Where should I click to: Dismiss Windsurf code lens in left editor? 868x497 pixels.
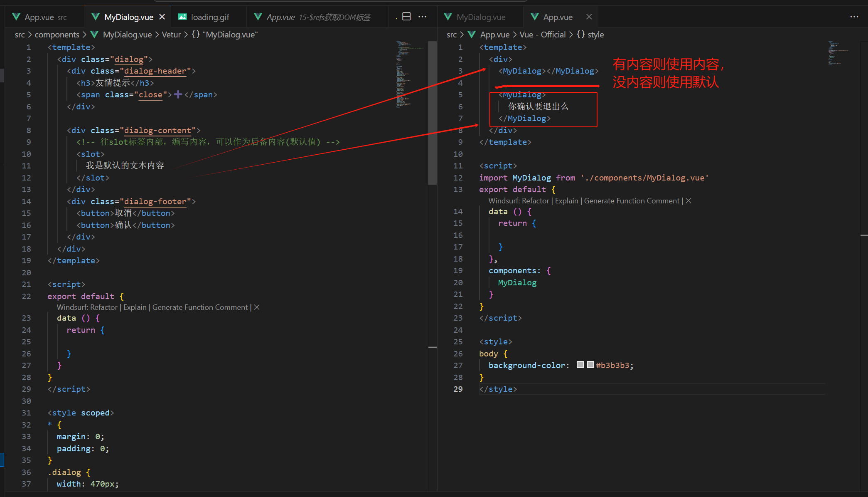tap(257, 307)
